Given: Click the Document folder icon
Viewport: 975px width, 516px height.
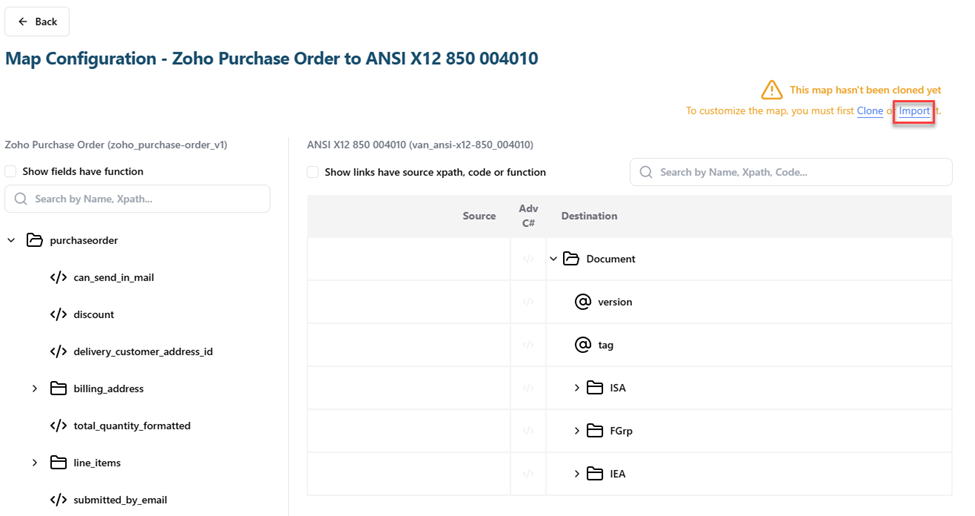Looking at the screenshot, I should pos(571,259).
